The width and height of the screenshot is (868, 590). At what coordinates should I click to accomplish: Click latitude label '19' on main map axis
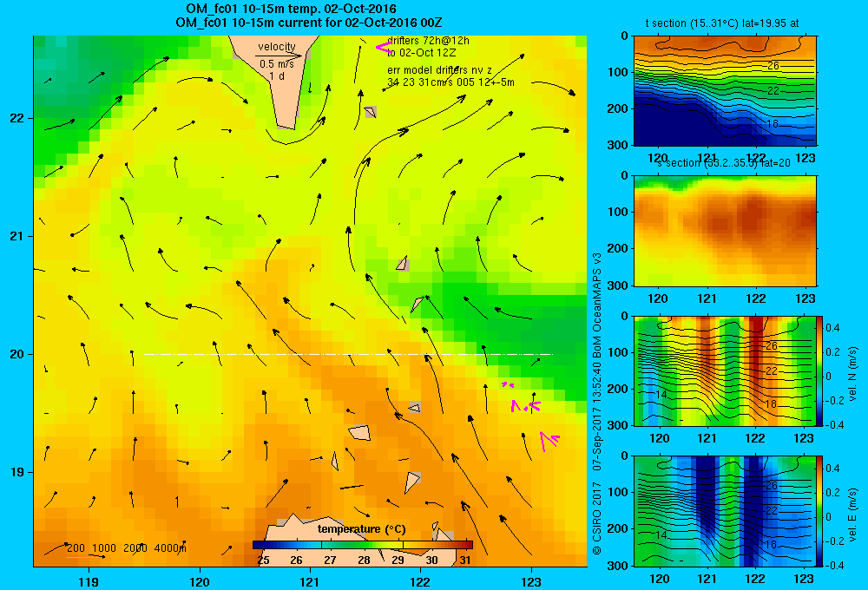point(17,472)
